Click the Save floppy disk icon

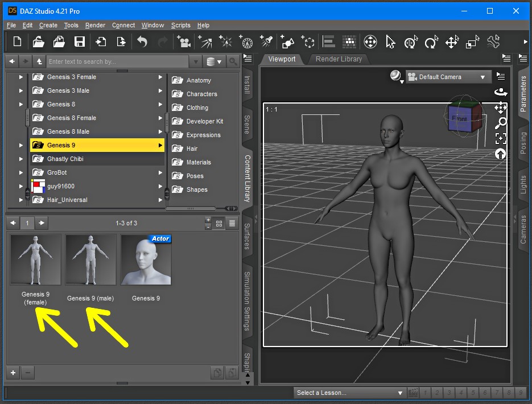[80, 42]
